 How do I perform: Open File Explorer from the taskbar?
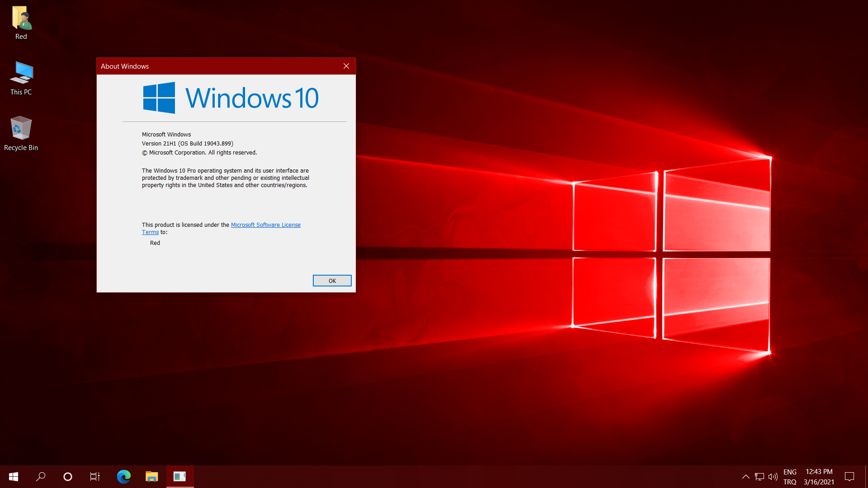[151, 477]
